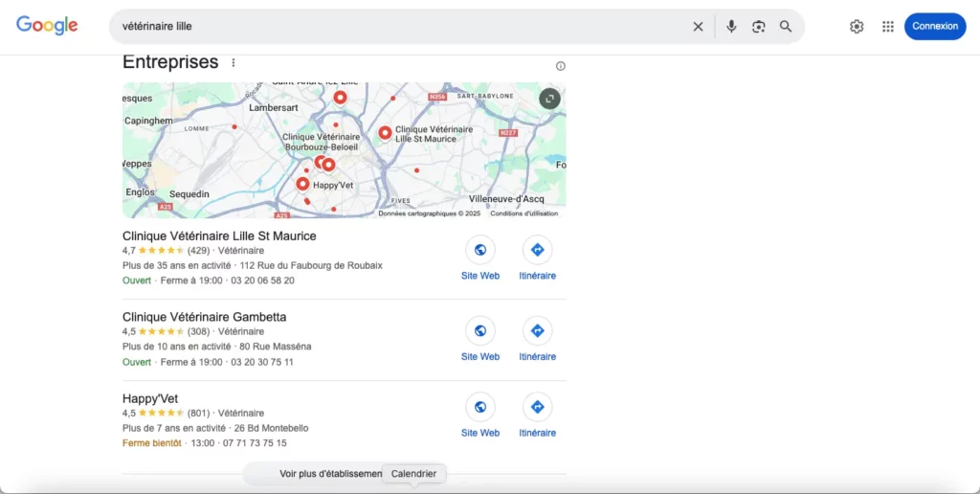The width and height of the screenshot is (980, 494).
Task: Click the (429) reviews count for St Maurice
Action: click(199, 251)
